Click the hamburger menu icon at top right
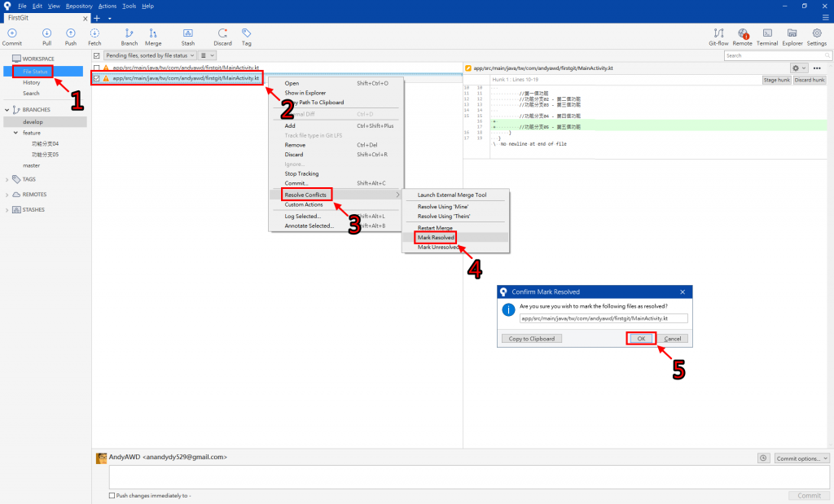 [826, 18]
